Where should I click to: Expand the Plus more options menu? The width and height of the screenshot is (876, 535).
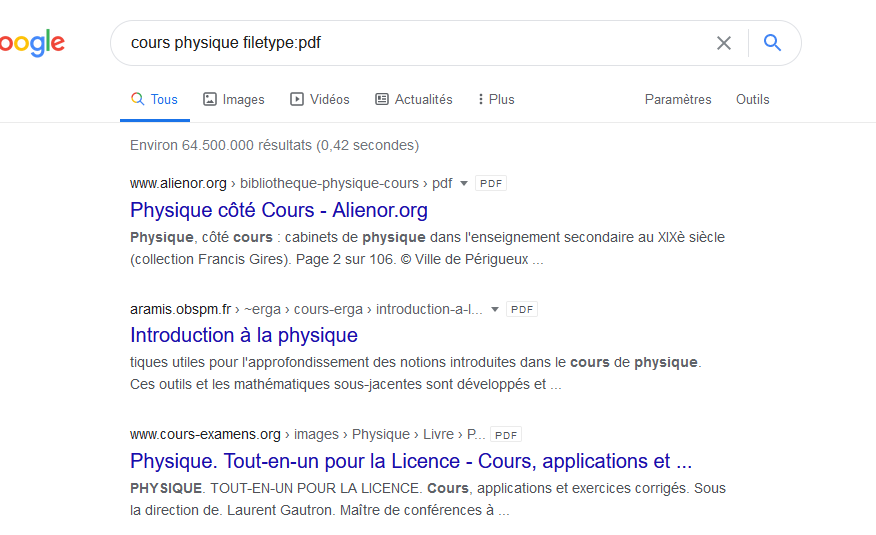(496, 99)
